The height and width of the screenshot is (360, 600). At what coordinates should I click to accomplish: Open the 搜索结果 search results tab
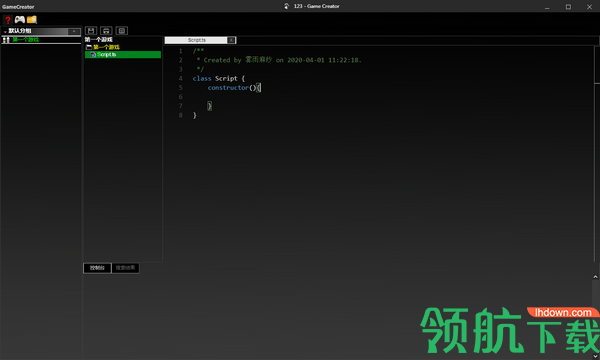click(x=126, y=268)
